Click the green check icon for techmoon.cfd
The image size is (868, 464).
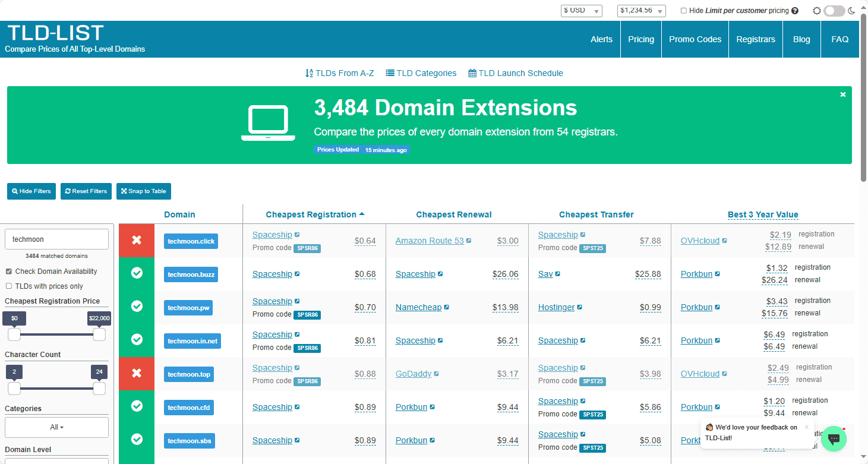click(137, 406)
